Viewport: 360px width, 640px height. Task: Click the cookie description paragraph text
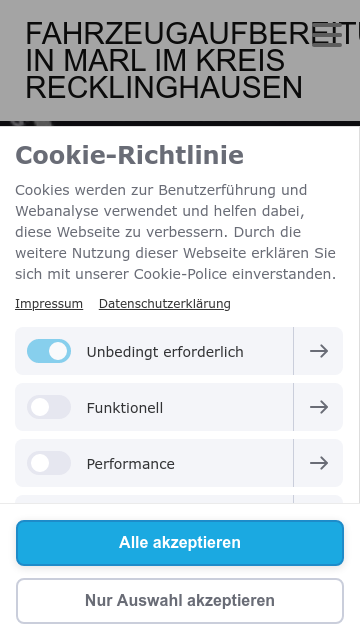[176, 232]
